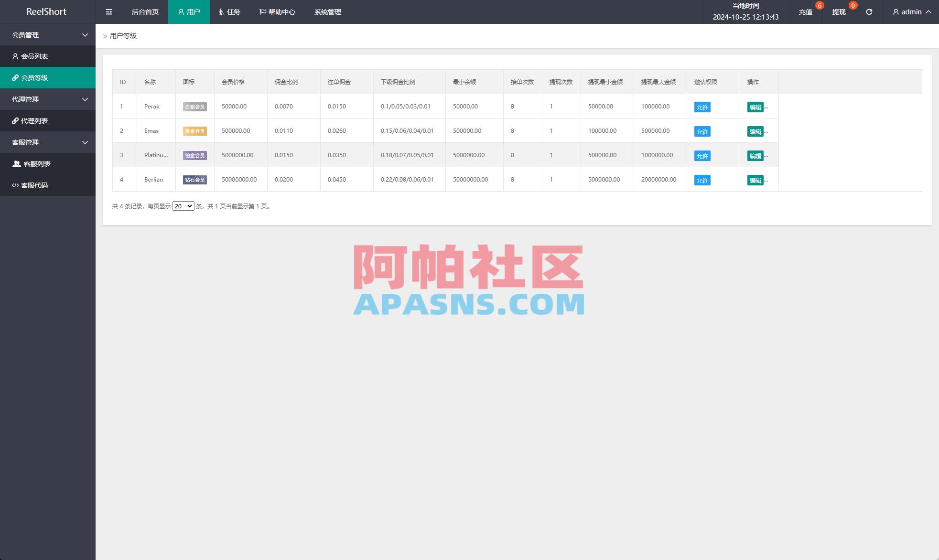Click 编辑 button on the Platinum row

[756, 156]
